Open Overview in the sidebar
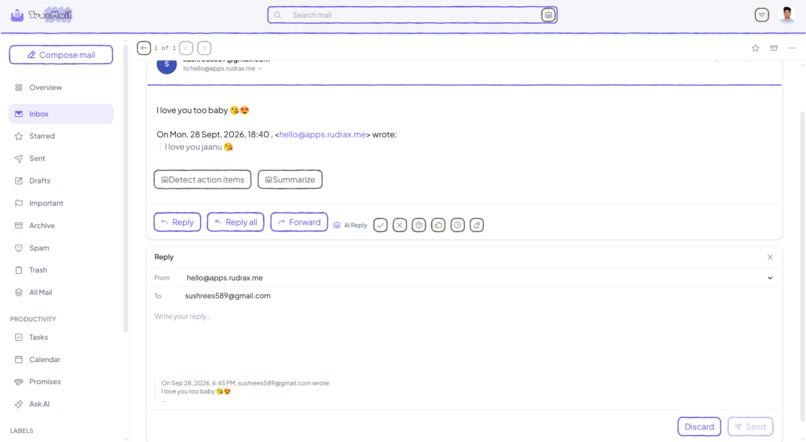Viewport: 806px width, 442px height. (61, 87)
